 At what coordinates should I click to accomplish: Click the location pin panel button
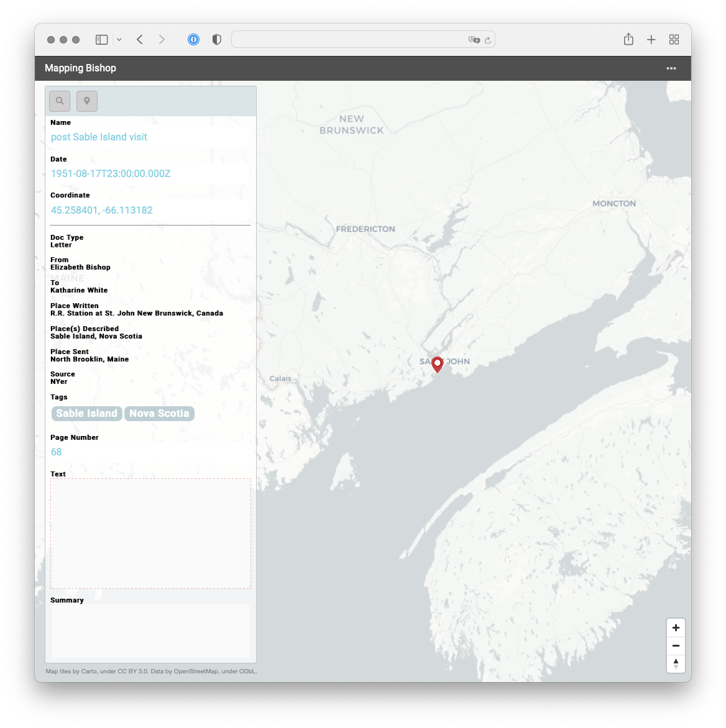[x=87, y=101]
